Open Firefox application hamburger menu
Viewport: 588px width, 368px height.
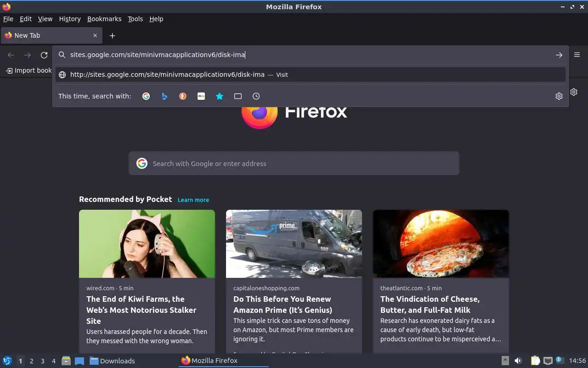[577, 55]
